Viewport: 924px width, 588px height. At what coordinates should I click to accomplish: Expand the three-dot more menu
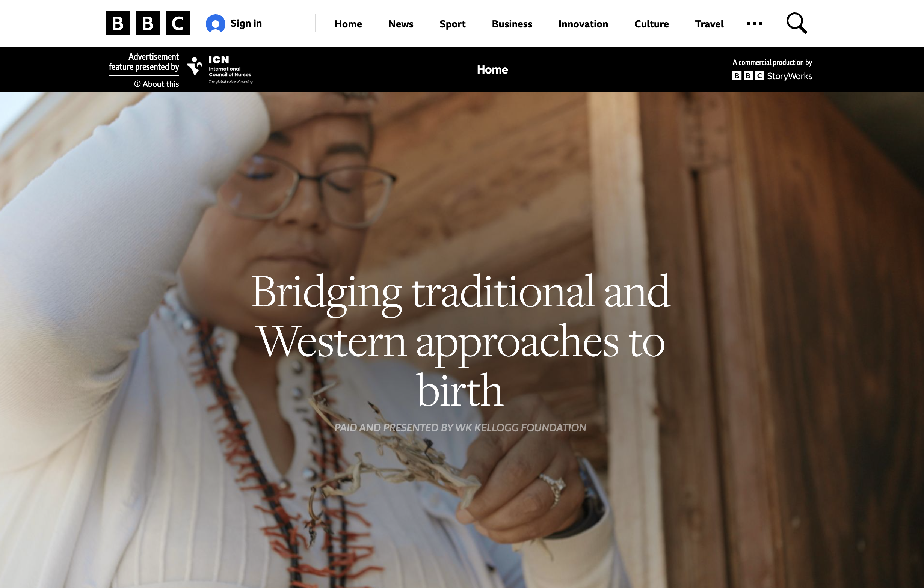point(754,23)
